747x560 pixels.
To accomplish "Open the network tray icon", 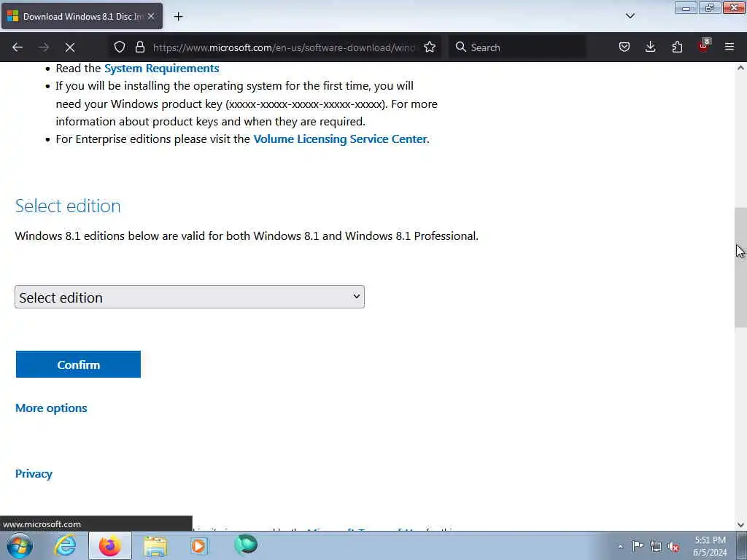I will [656, 547].
